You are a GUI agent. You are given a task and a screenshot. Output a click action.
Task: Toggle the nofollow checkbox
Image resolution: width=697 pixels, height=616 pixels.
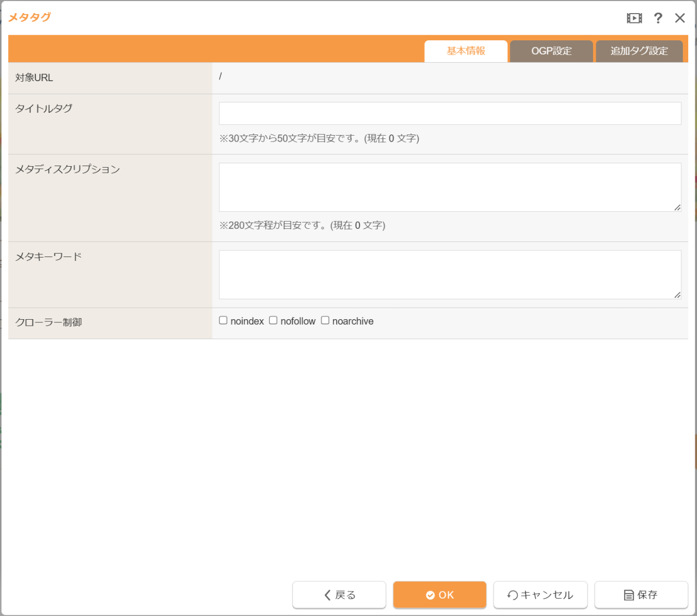273,320
